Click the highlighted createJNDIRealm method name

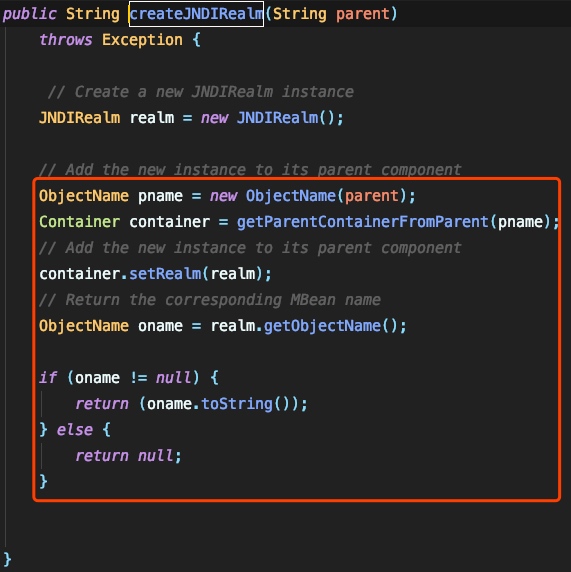click(196, 14)
